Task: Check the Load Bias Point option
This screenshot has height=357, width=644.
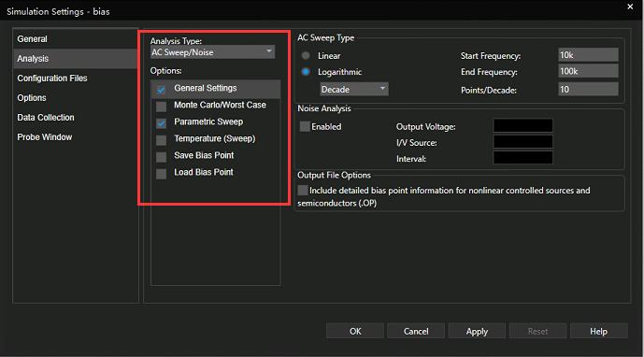Action: 162,174
